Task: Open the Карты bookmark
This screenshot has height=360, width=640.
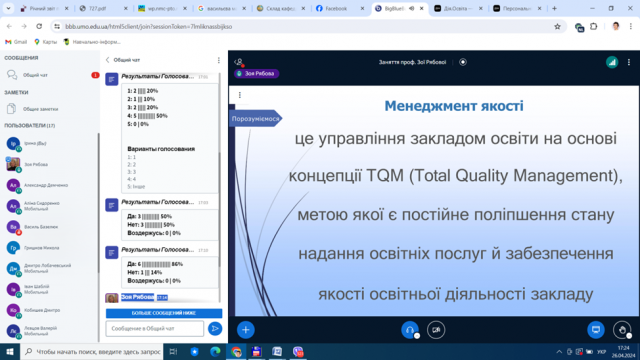Action: point(46,42)
